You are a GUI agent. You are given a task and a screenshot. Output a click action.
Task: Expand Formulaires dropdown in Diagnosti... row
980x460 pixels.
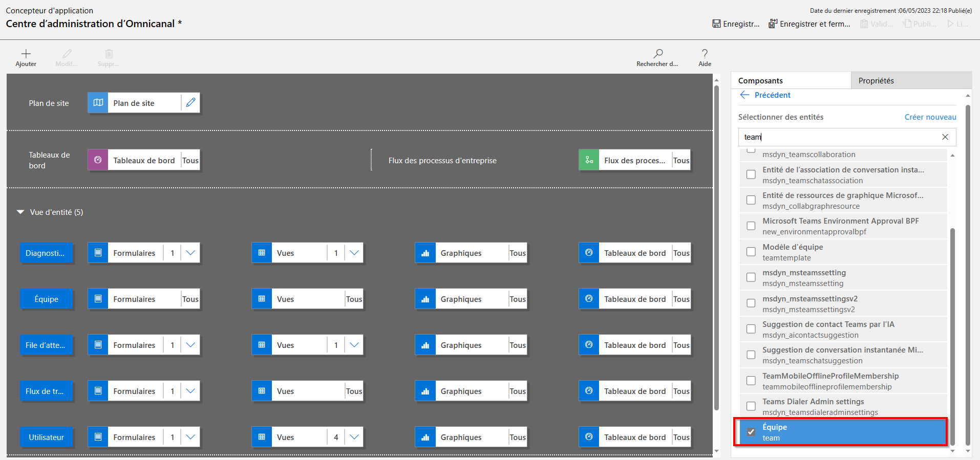click(x=190, y=253)
